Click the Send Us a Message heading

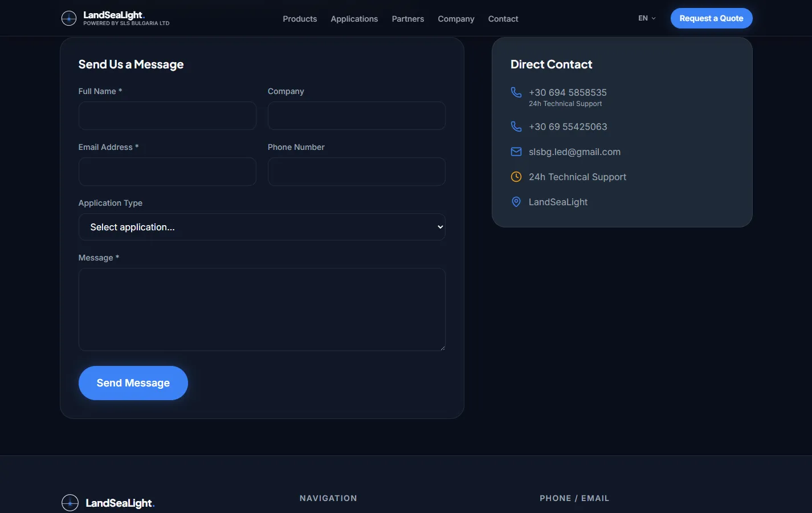(131, 64)
